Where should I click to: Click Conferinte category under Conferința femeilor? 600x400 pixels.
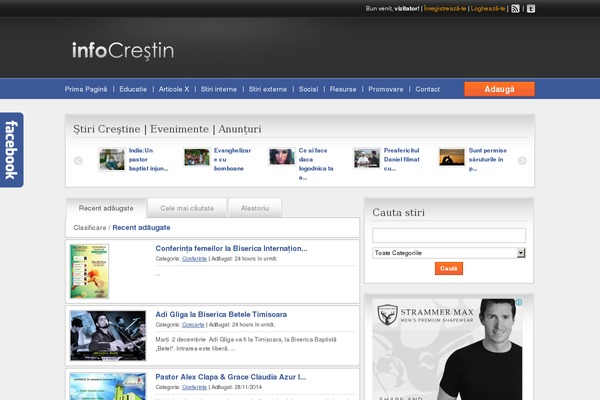pos(194,259)
